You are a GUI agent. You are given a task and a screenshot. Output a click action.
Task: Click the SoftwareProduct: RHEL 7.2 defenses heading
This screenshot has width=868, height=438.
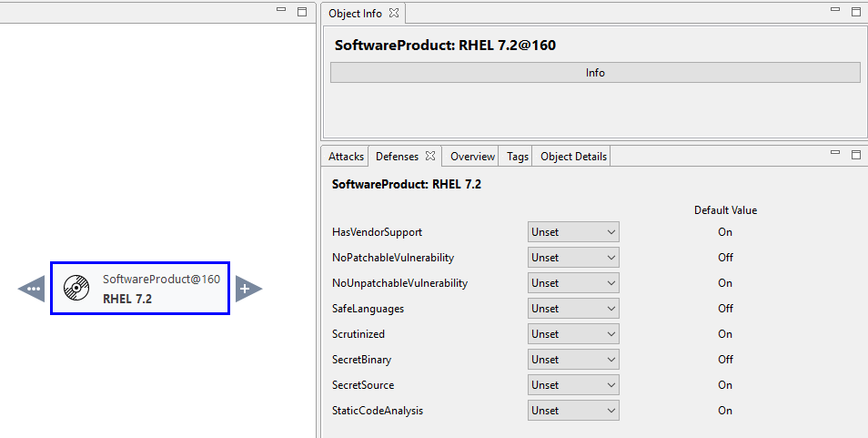pyautogui.click(x=407, y=184)
